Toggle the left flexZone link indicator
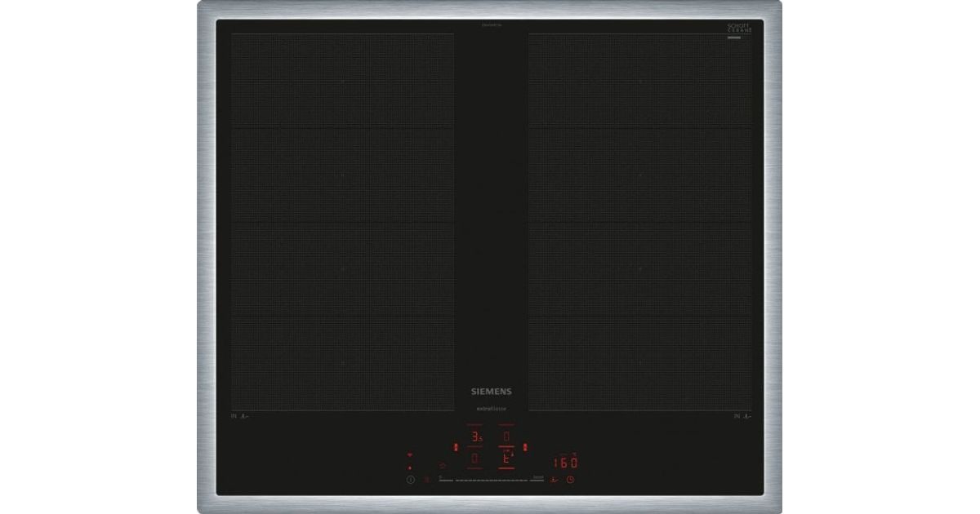Image resolution: width=980 pixels, height=514 pixels. tap(456, 446)
